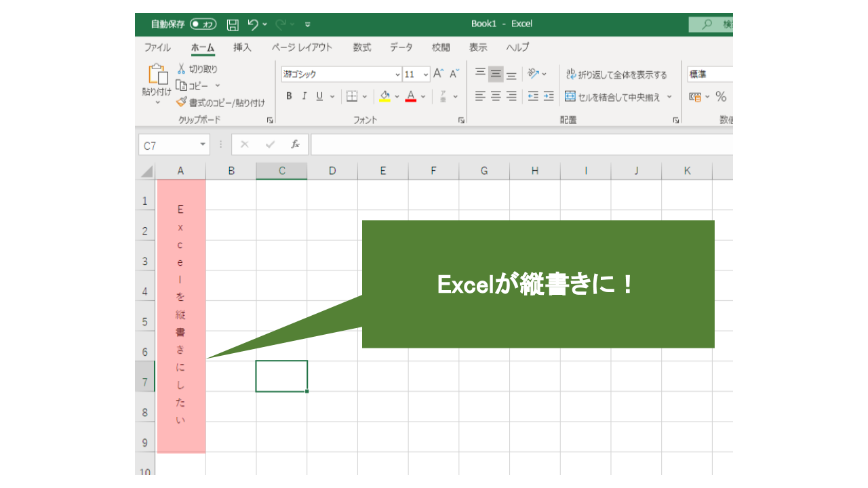Click the 切り取り cut button
The width and height of the screenshot is (868, 488).
197,69
